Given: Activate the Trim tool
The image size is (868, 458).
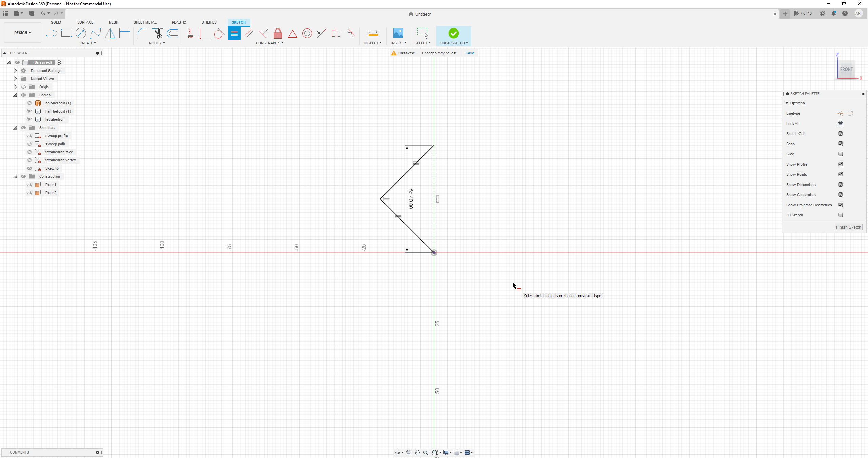Looking at the screenshot, I should [x=158, y=33].
